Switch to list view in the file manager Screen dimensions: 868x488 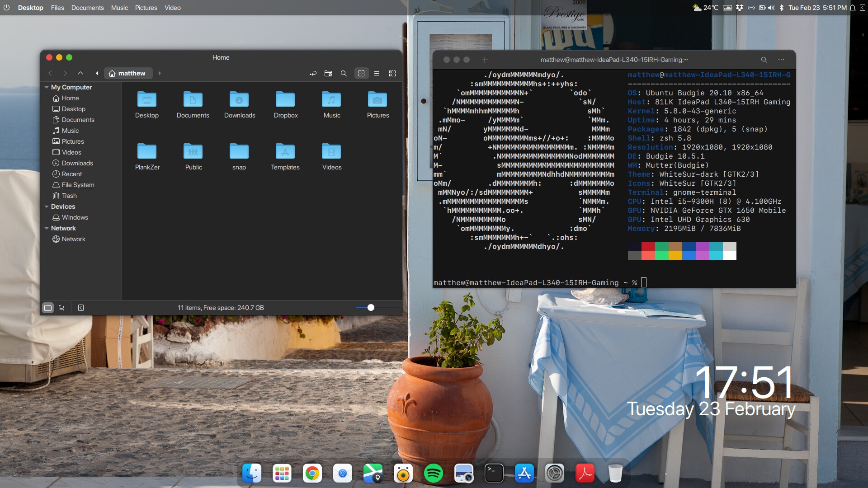pos(377,73)
